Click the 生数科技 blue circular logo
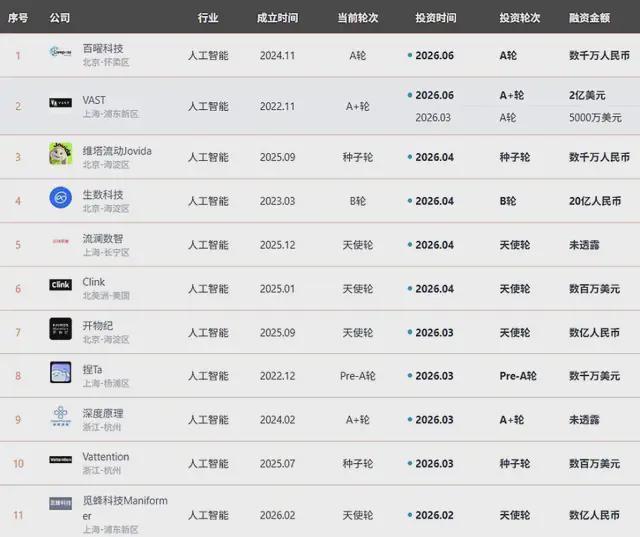640x537 pixels. point(60,197)
